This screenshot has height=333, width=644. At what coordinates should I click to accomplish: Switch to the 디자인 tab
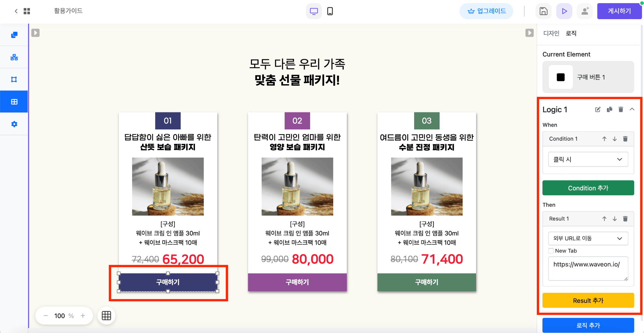coord(551,33)
